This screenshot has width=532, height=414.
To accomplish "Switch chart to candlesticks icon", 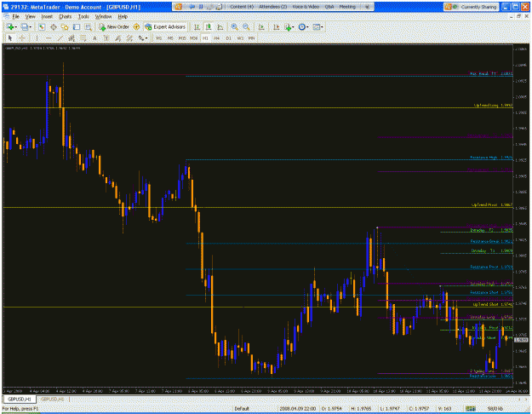I will coord(209,26).
